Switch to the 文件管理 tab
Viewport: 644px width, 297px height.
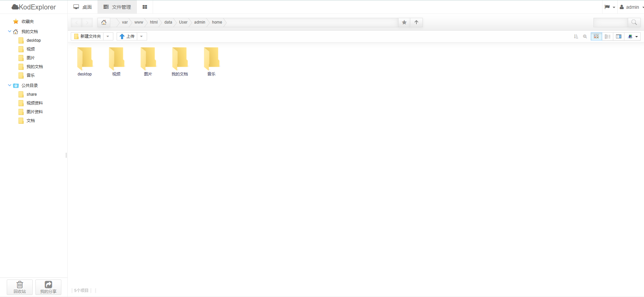[117, 7]
